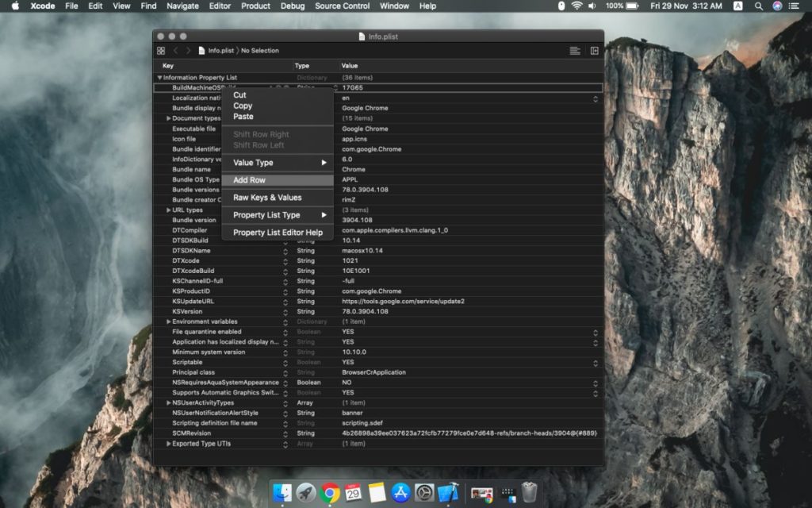Screen dimensions: 812x508
Task: Expand the URL types entry
Action: pos(168,210)
